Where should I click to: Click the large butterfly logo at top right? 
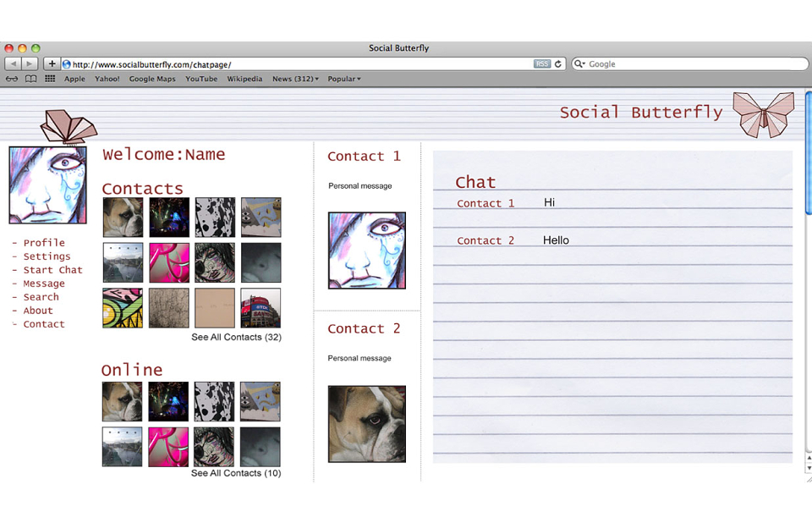763,114
